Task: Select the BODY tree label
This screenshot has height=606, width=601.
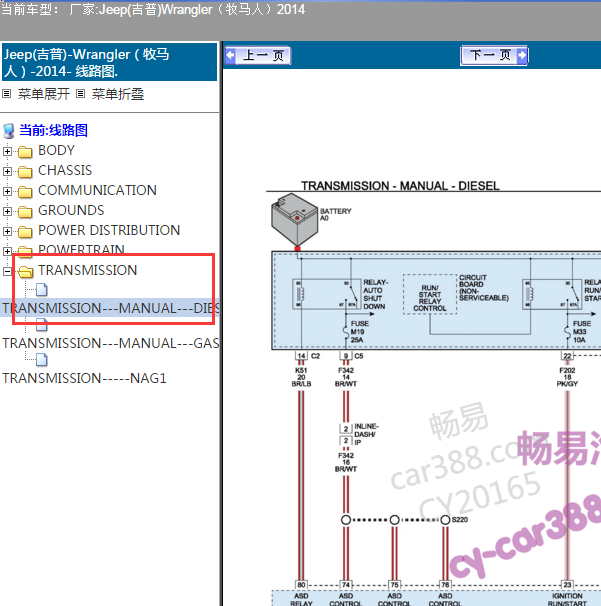Action: (56, 150)
